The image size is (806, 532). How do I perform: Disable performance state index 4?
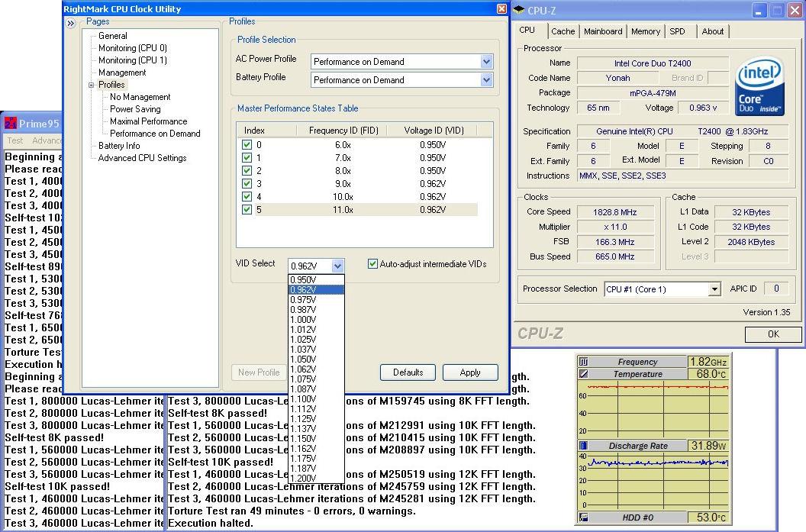pyautogui.click(x=247, y=196)
